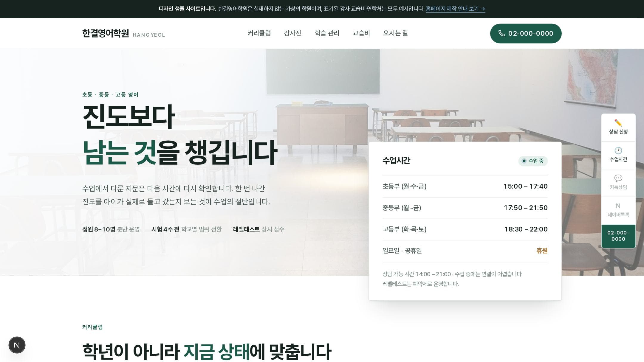
Task: Follow the 홈페이지 제작 안내 보기 link
Action: [x=455, y=9]
